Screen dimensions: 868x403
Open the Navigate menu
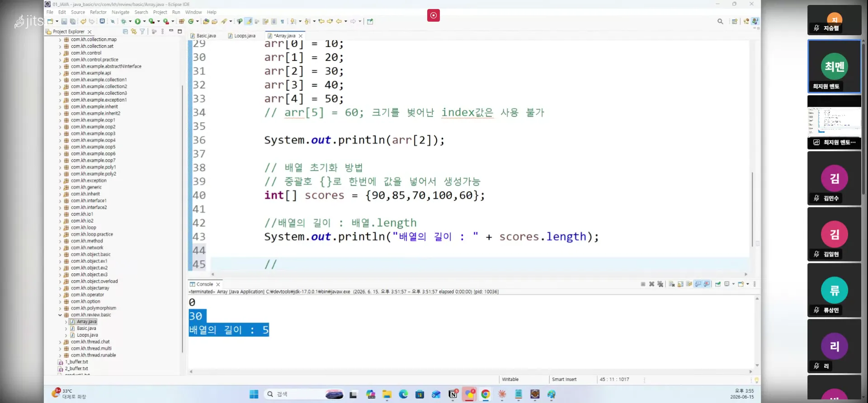120,12
